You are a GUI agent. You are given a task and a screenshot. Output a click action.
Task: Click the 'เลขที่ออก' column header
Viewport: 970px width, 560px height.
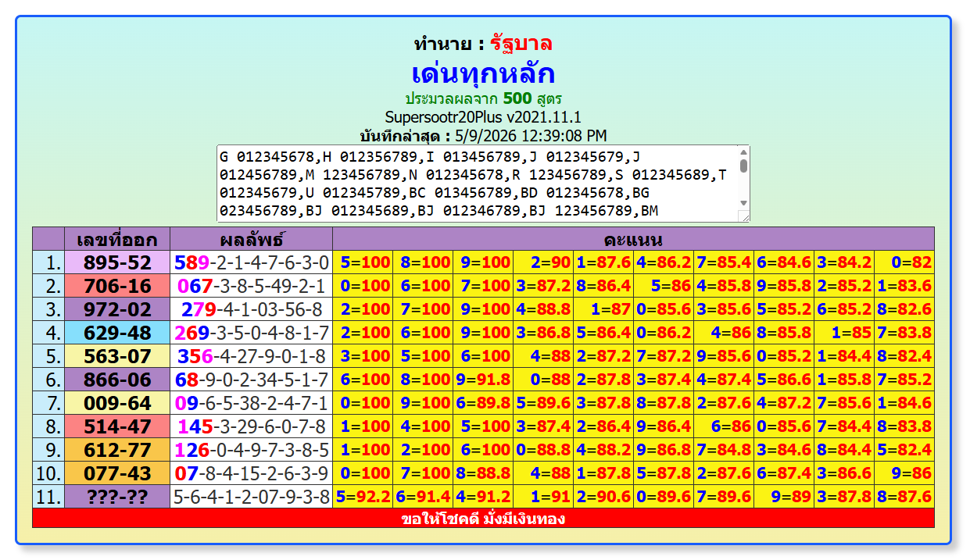coord(117,239)
